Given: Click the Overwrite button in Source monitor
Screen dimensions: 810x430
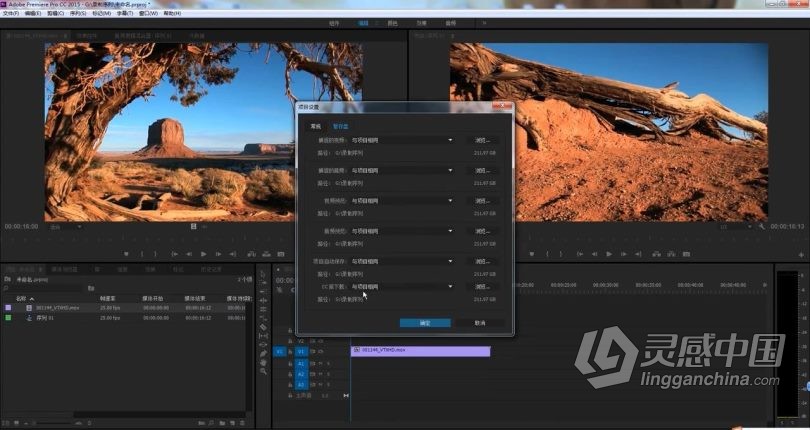Looking at the screenshot, I should tap(266, 254).
